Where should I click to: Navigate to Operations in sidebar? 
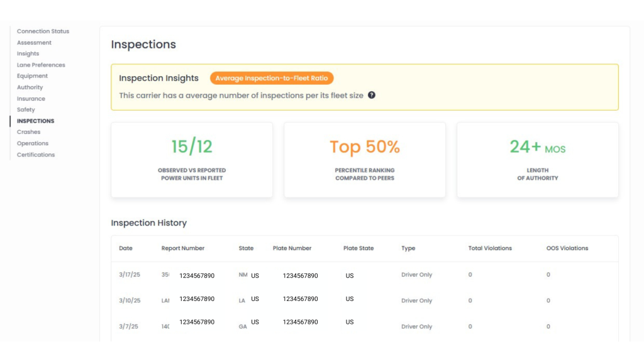click(x=33, y=143)
